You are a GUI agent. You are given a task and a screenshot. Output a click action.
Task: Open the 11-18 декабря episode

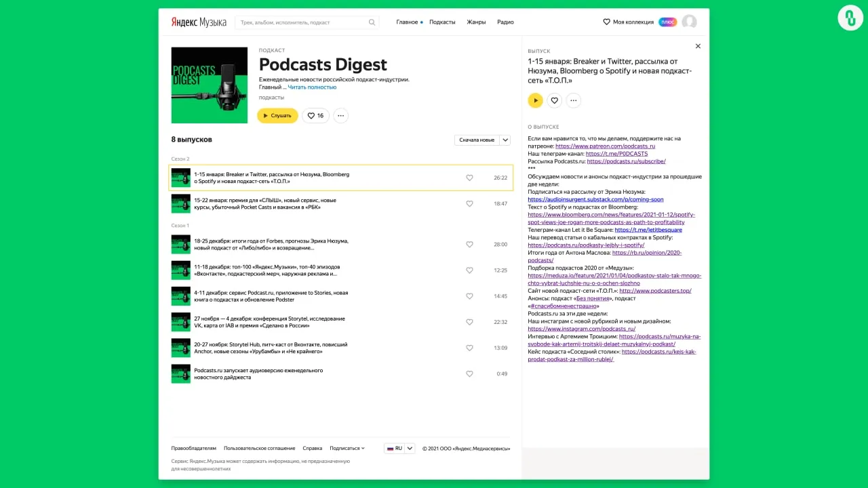click(x=341, y=270)
